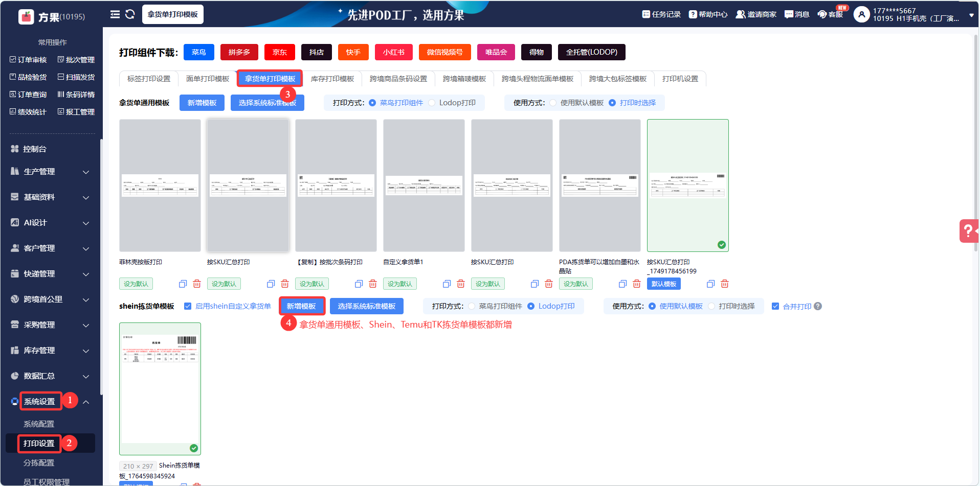Copy the 按SKU汇总打印_1749178456199 template
The height and width of the screenshot is (486, 980).
click(x=710, y=284)
